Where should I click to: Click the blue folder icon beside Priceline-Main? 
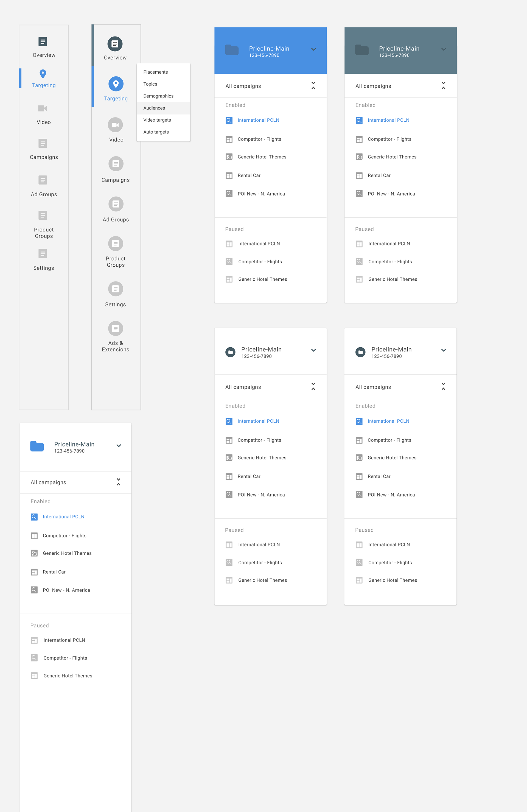[x=37, y=446]
